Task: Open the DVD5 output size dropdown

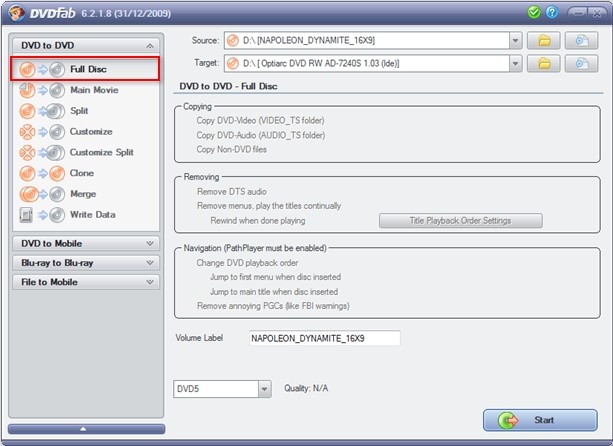Action: (265, 389)
